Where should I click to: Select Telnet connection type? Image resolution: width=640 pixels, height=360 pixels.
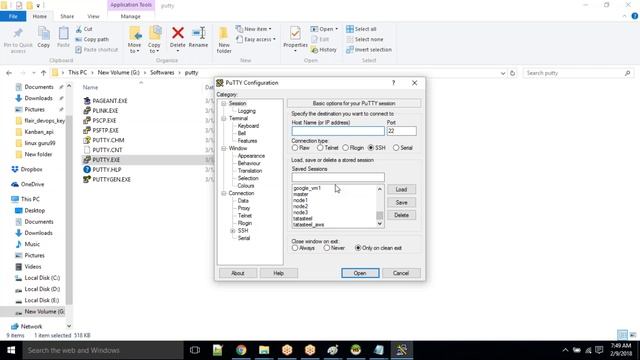(320, 148)
